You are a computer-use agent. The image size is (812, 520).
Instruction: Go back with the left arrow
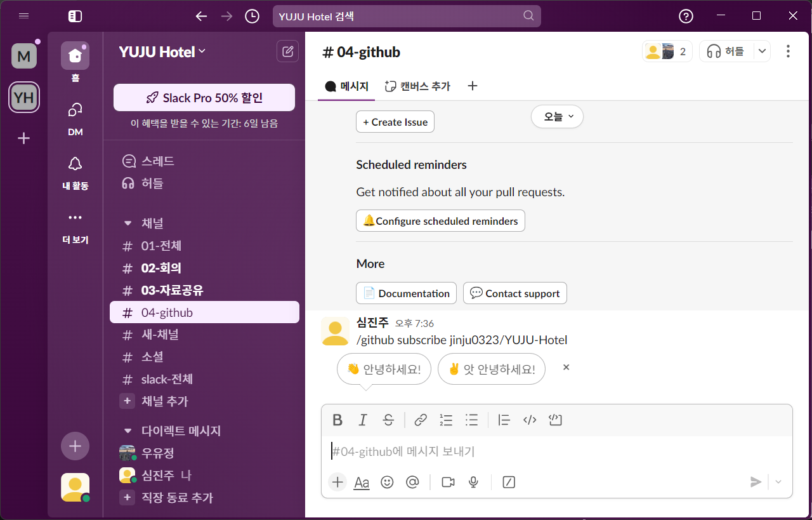202,17
